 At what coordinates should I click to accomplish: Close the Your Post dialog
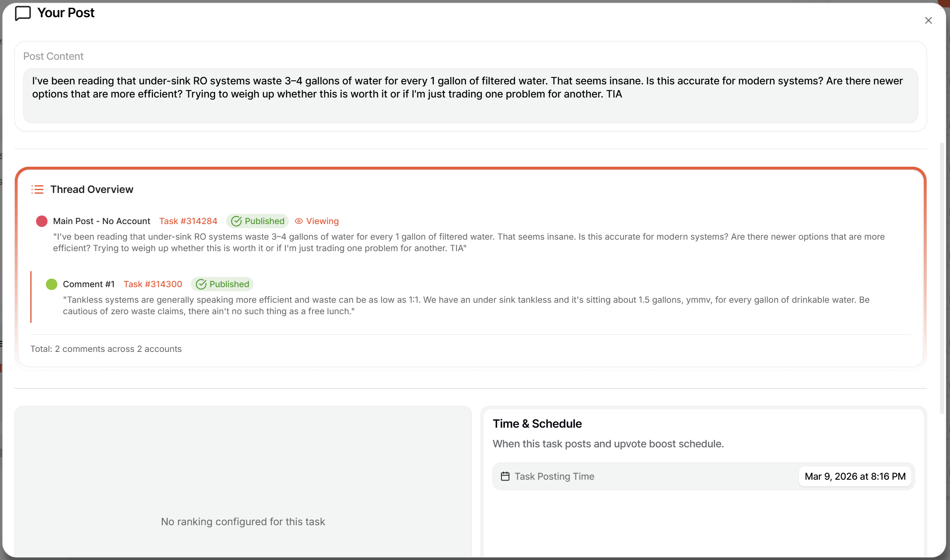coord(928,20)
